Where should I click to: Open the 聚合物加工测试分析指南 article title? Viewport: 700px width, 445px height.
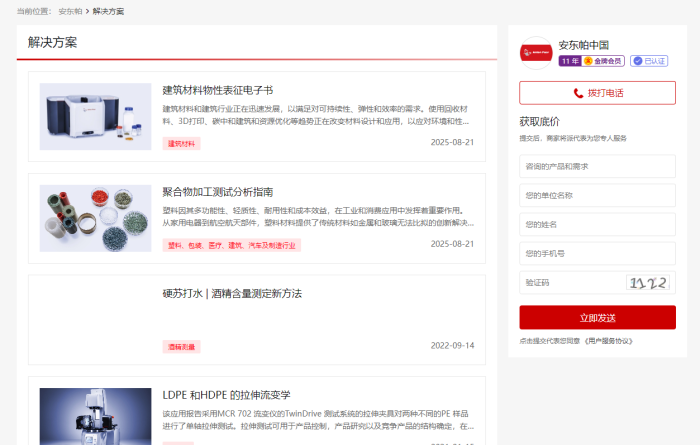(217, 191)
